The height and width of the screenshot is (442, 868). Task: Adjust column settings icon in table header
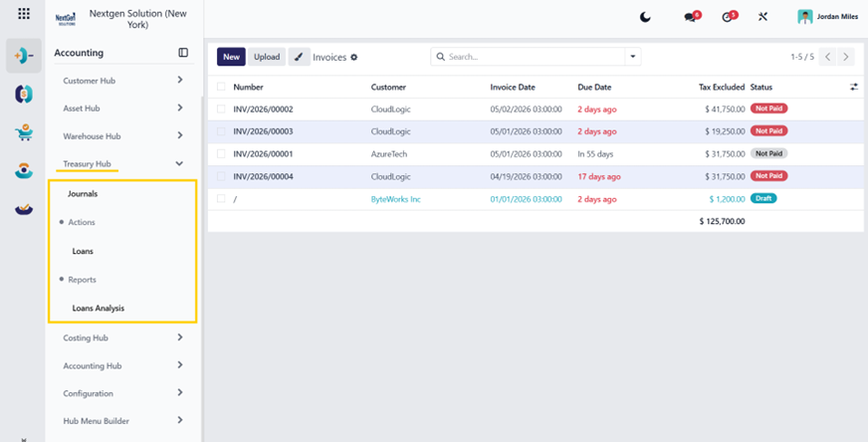[854, 87]
